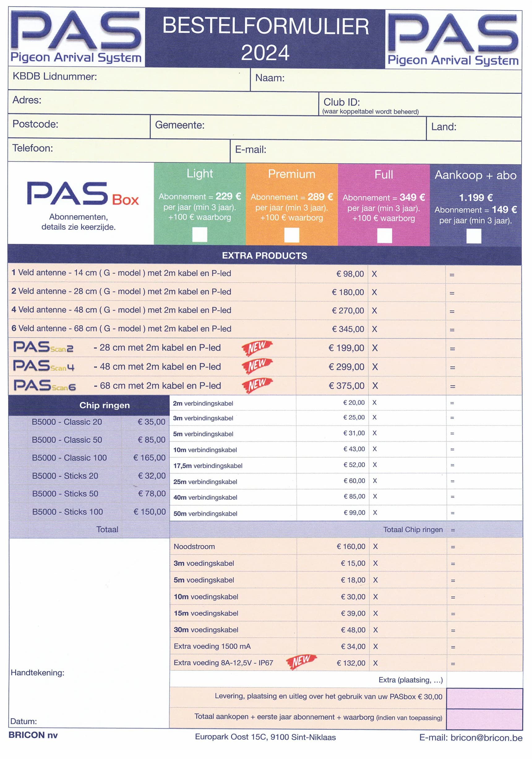Viewport: 532px width, 759px height.
Task: Tick the Premium subscription checkbox
Action: (292, 235)
